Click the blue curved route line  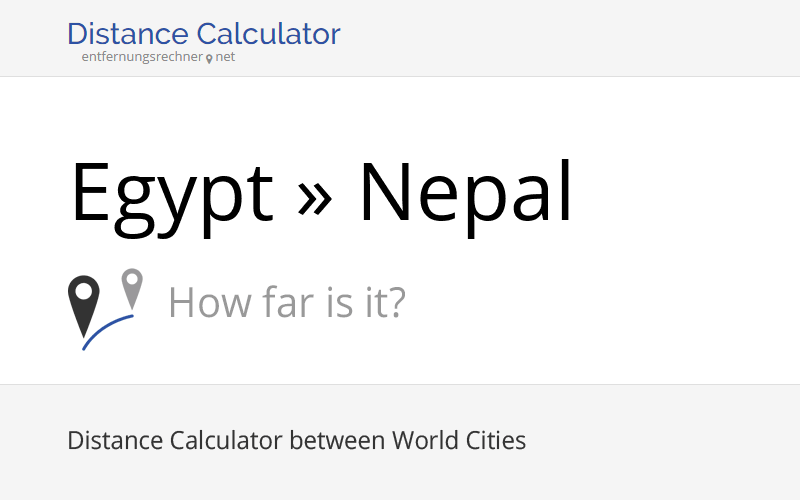coord(108,332)
